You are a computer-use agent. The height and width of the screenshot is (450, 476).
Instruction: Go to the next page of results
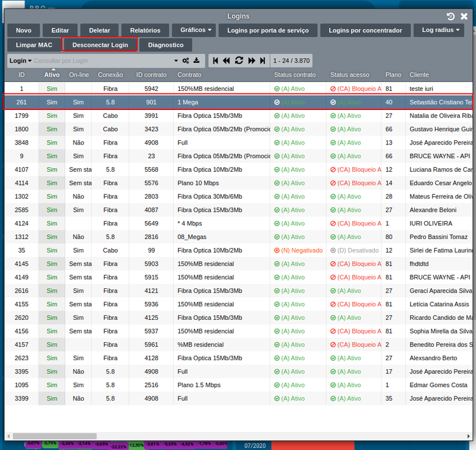tap(252, 61)
